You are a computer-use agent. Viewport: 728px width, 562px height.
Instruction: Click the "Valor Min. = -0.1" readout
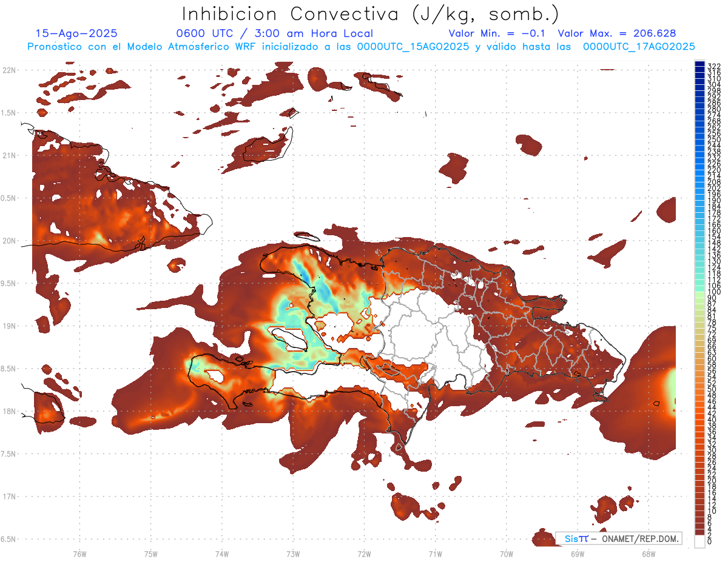[x=497, y=34]
